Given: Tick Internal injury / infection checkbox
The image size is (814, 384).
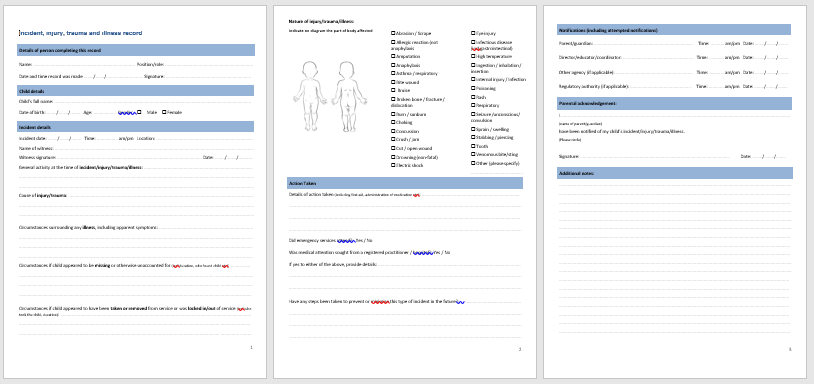Looking at the screenshot, I should (473, 79).
